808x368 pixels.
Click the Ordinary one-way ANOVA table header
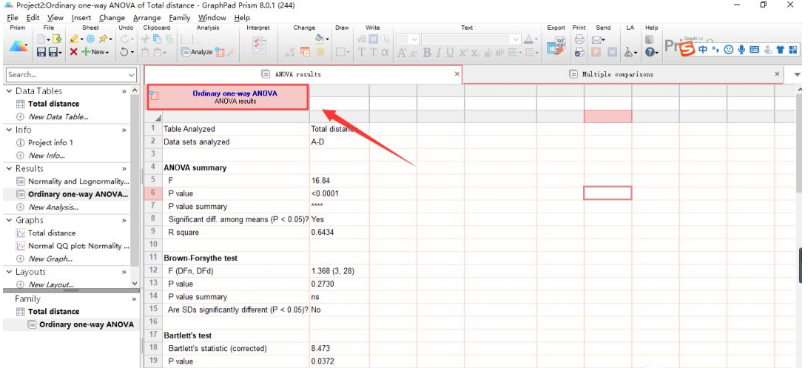[228, 97]
